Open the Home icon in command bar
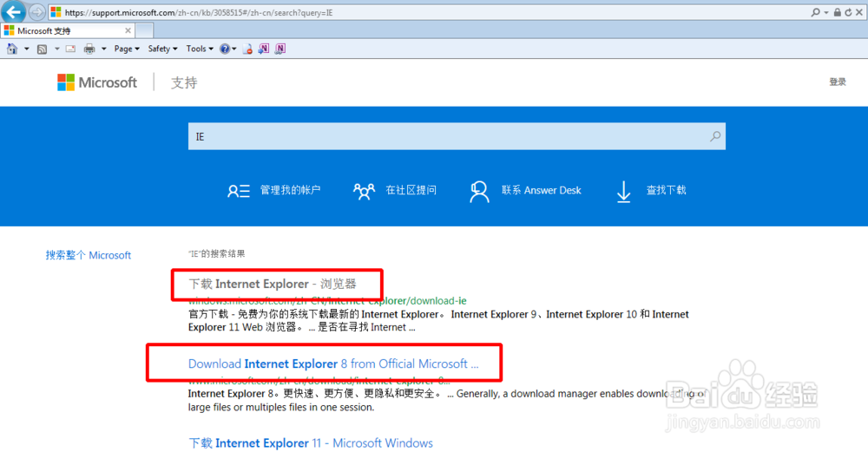868x452 pixels. [x=12, y=49]
